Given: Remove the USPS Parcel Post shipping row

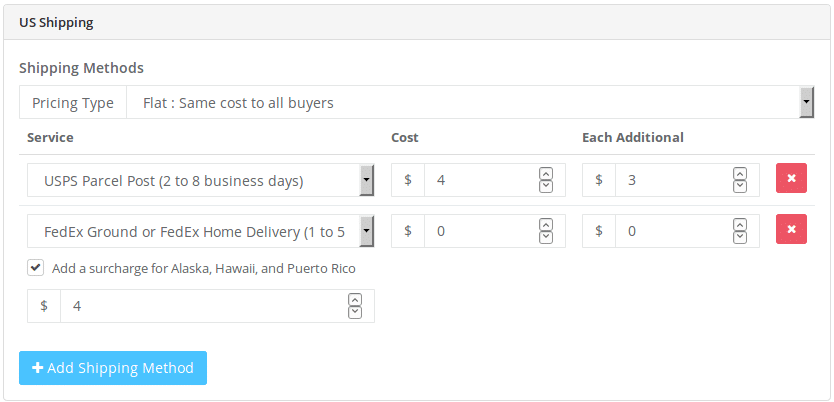Looking at the screenshot, I should (791, 180).
